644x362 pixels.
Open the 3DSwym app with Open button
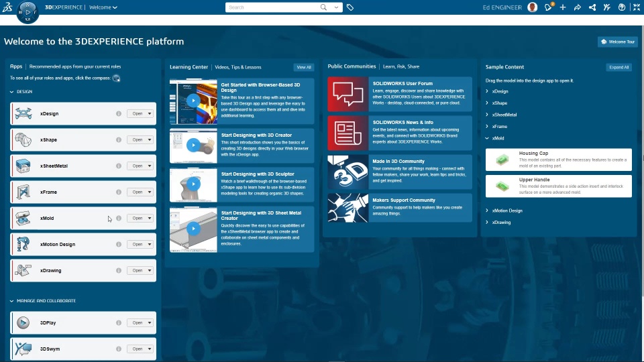(x=137, y=349)
